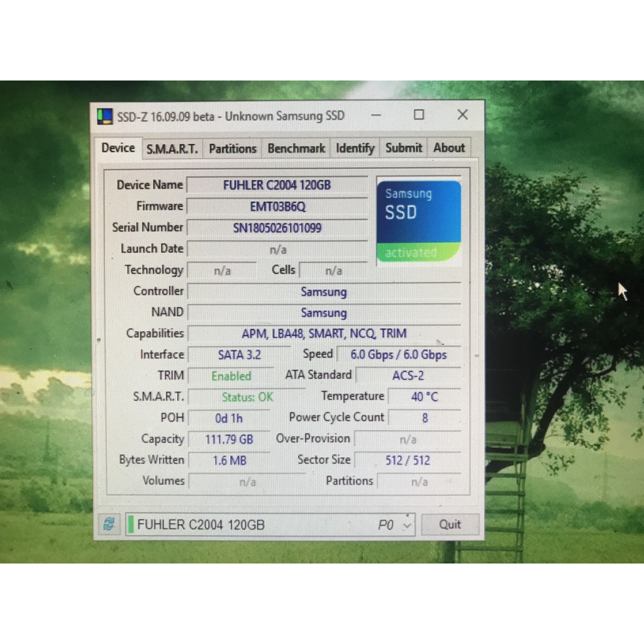Click the Samsung SSD activated logo
This screenshot has width=644, height=644.
coord(418,221)
